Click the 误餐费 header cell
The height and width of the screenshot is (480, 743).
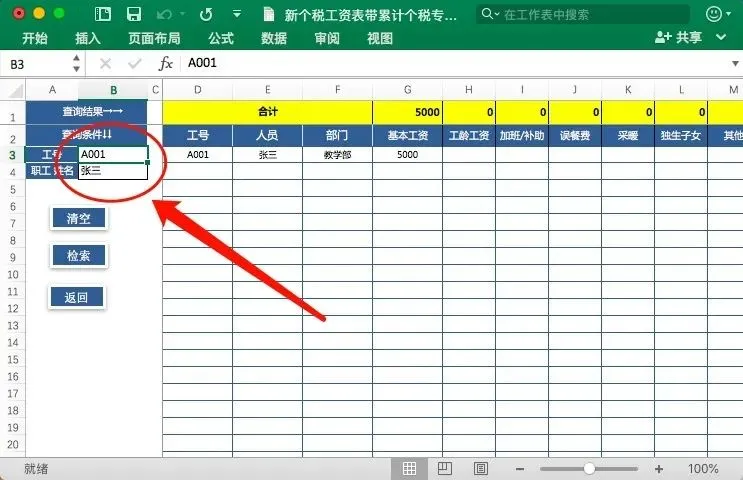pyautogui.click(x=575, y=136)
